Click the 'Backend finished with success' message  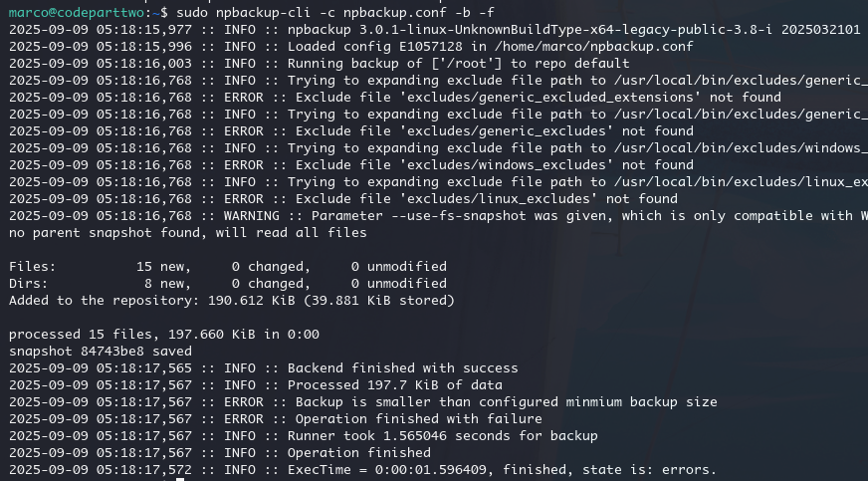pyautogui.click(x=402, y=368)
